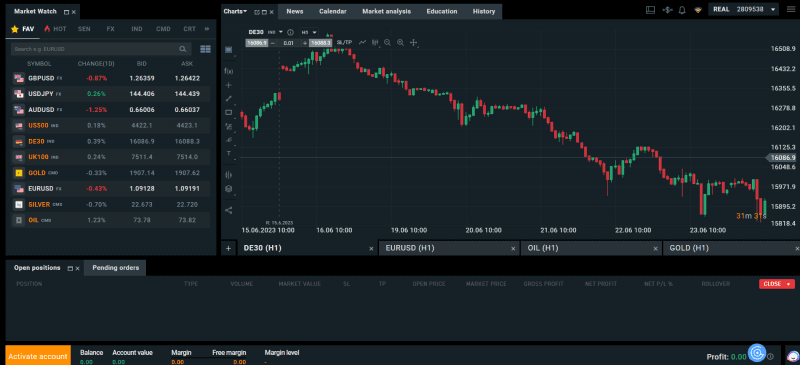Show more Market Watch category tabs

(x=207, y=29)
